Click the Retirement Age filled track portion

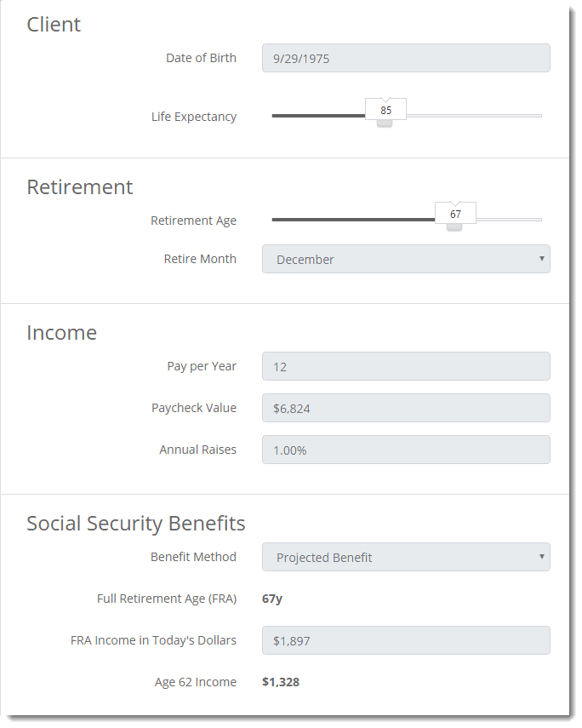(353, 220)
